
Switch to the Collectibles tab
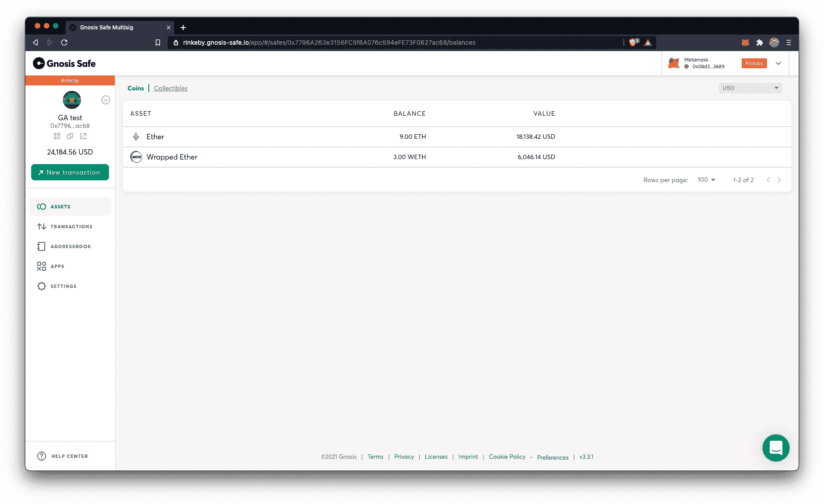(170, 88)
